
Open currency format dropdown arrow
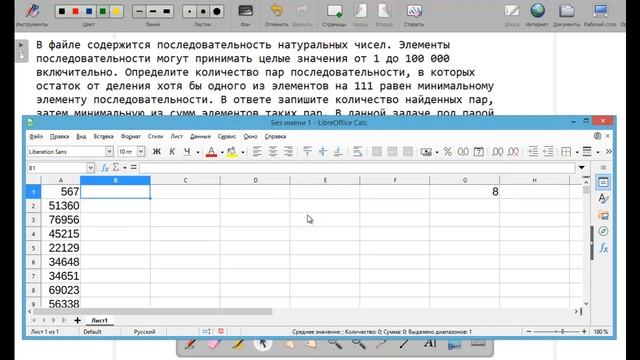(x=437, y=152)
